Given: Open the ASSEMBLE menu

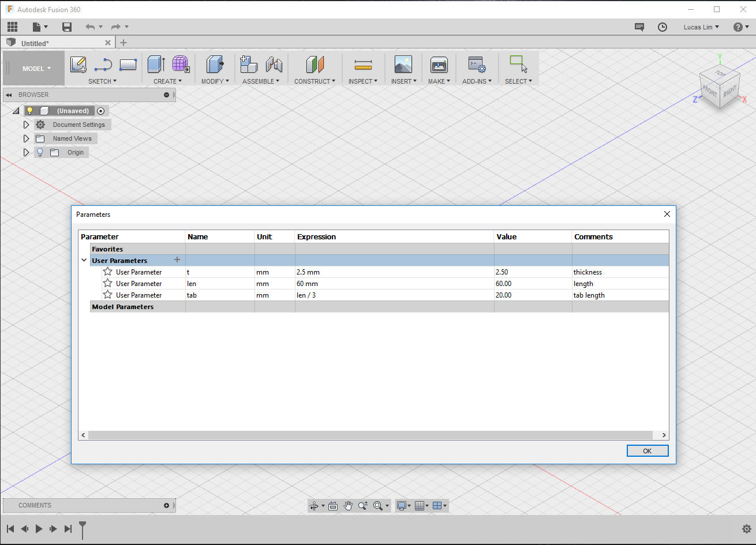Looking at the screenshot, I should 261,81.
